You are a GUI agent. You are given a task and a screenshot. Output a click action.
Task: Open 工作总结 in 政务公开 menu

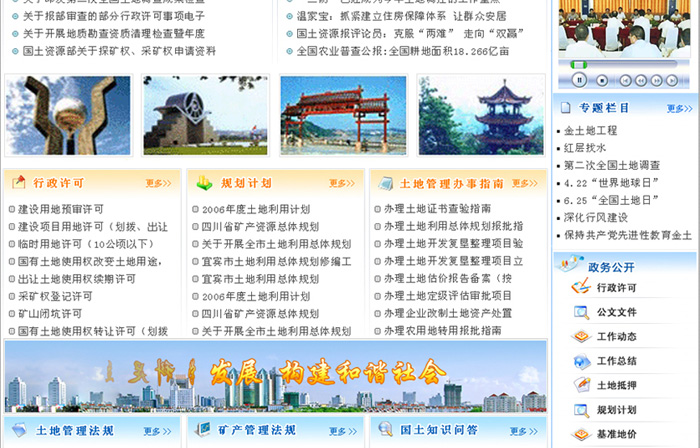point(617,361)
